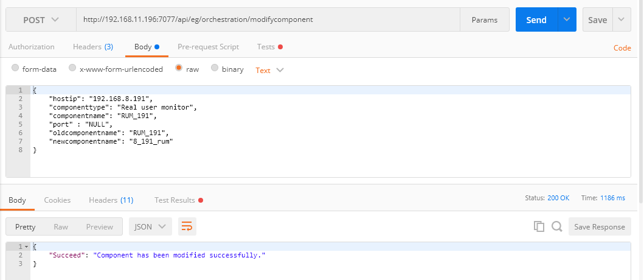
Task: Switch to the request Headers (3) tab
Action: (x=93, y=47)
